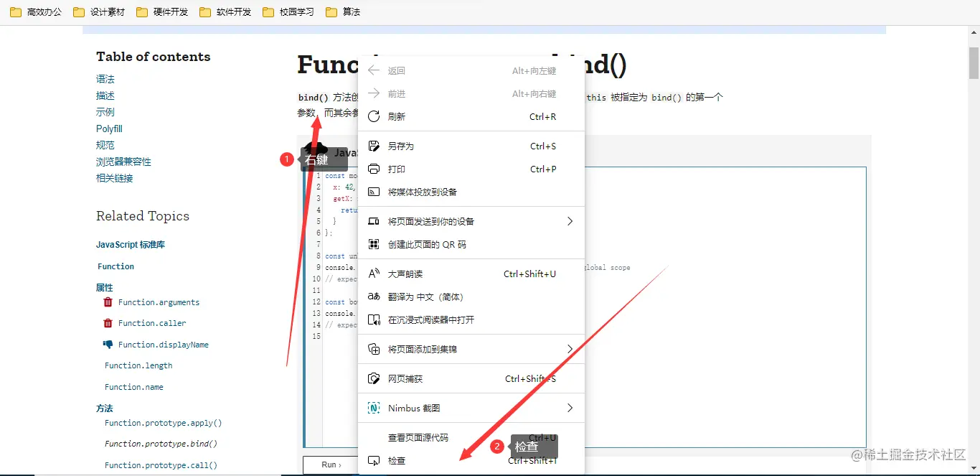Click the 算法 bookmark folder icon
Image resolution: width=980 pixels, height=476 pixels.
click(331, 12)
